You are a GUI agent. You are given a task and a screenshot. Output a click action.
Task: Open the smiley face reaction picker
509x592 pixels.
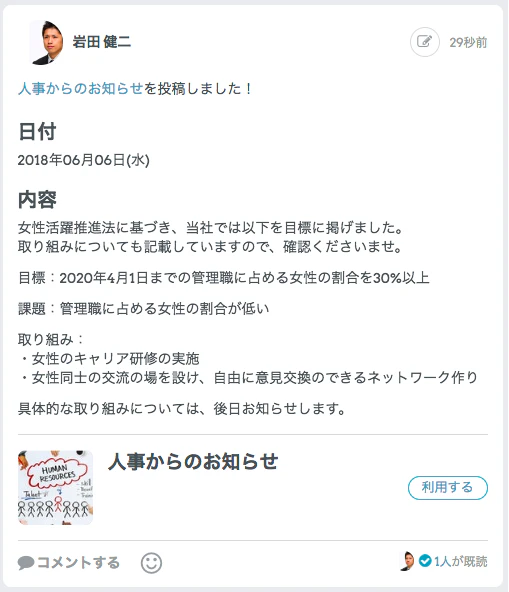click(151, 563)
